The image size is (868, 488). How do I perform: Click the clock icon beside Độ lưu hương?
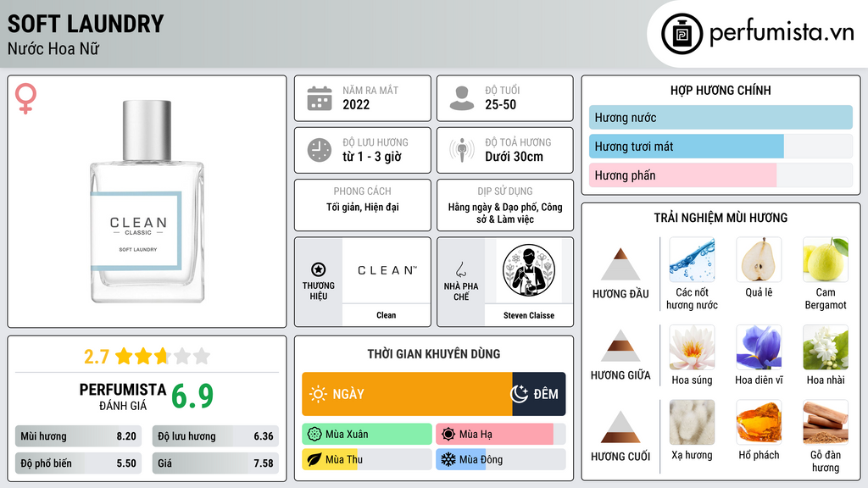(320, 150)
